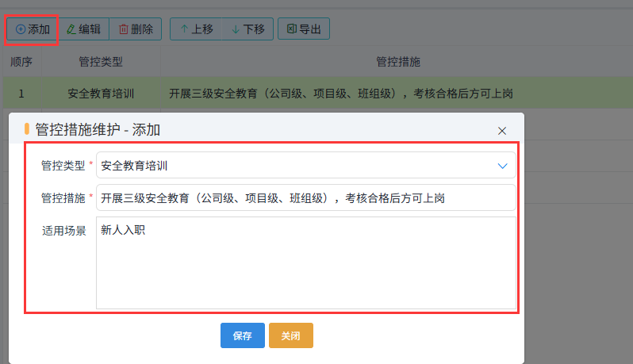Click the 管控措施 column header
Viewport: 633px width, 364px height.
(397, 62)
